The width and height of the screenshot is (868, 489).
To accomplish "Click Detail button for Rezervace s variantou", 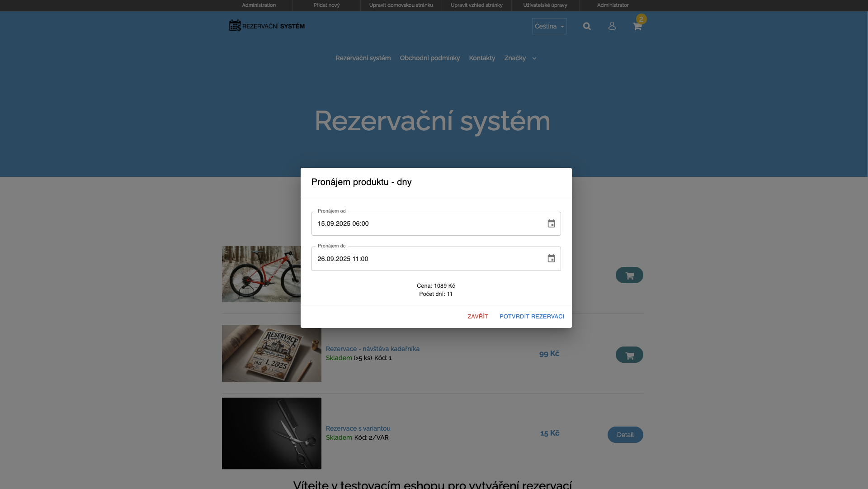I will pos(625,435).
